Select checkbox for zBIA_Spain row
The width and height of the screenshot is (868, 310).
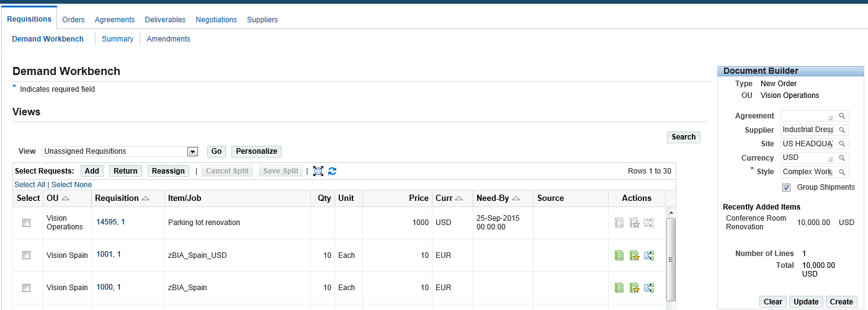[26, 288]
